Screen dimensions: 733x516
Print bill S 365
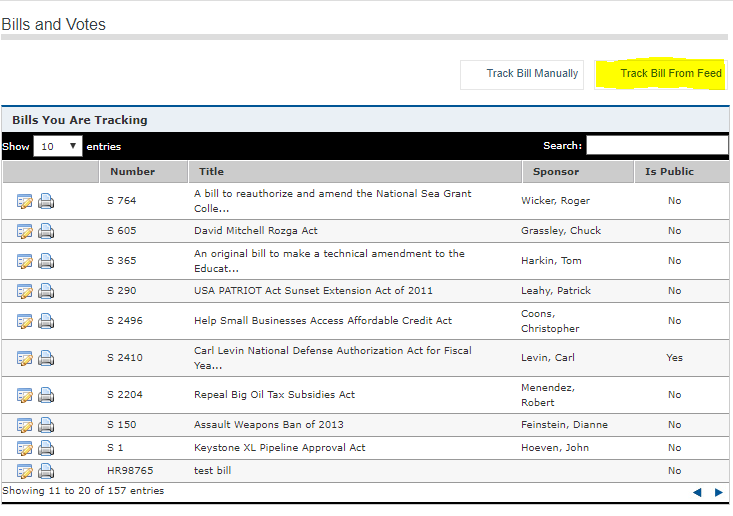coord(46,261)
